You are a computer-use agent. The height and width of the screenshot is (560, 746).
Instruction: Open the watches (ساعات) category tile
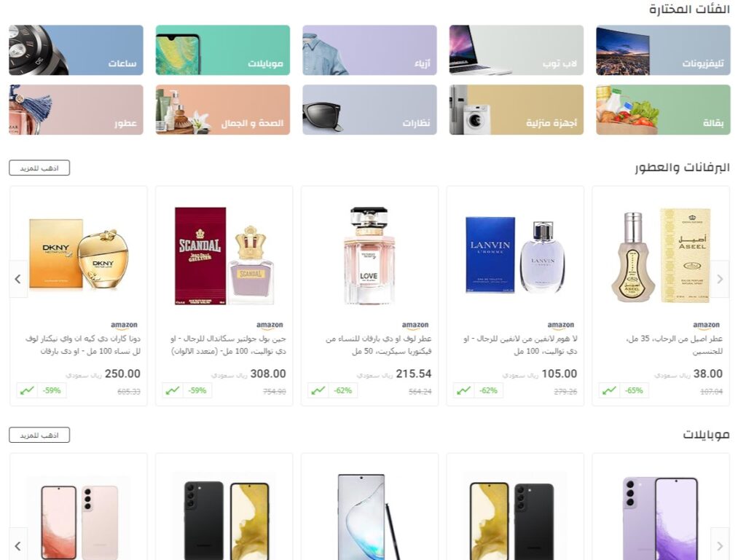(x=76, y=50)
